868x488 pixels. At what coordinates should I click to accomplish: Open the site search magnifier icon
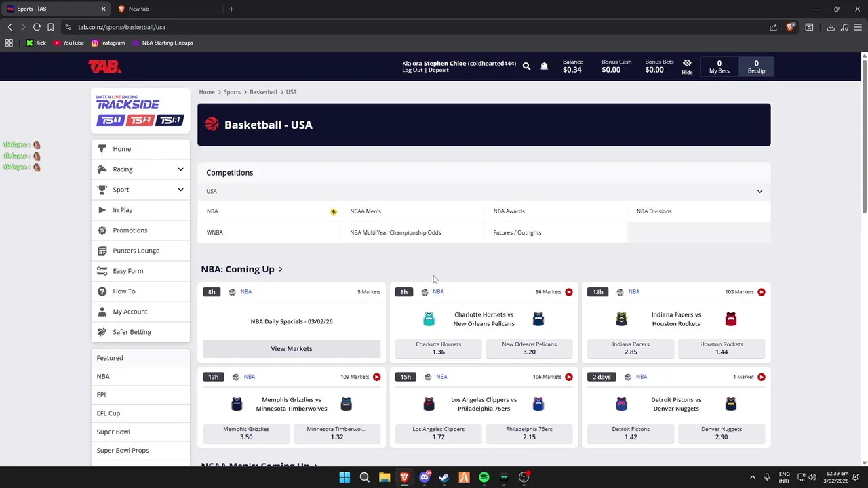pyautogui.click(x=526, y=66)
